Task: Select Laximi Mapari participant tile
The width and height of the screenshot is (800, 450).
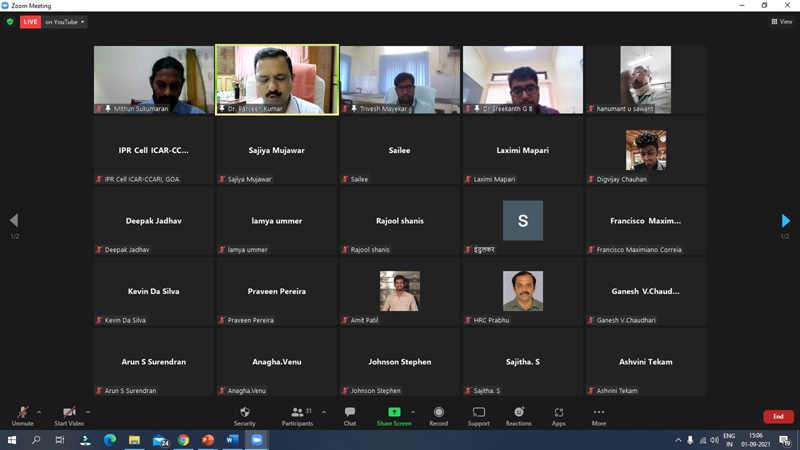Action: click(523, 150)
